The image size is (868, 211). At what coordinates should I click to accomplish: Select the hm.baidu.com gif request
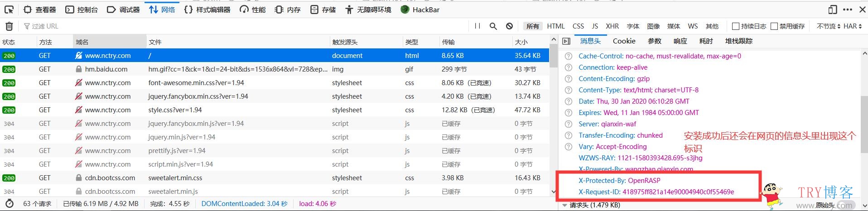click(x=236, y=69)
